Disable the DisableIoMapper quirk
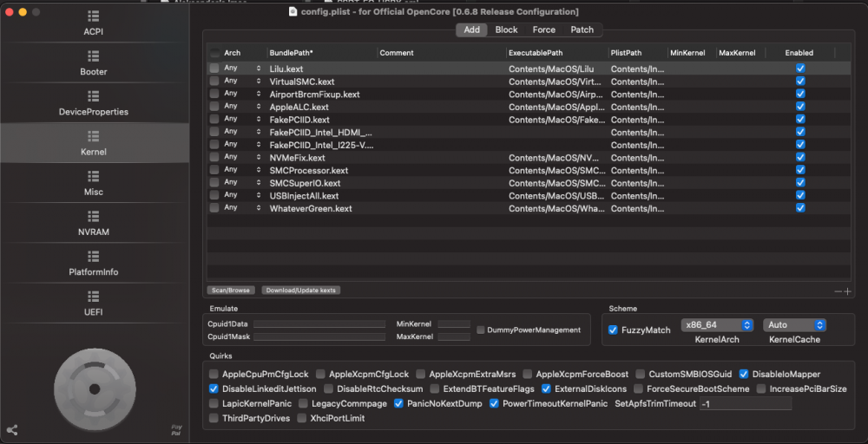Viewport: 868px width, 444px height. click(x=744, y=375)
